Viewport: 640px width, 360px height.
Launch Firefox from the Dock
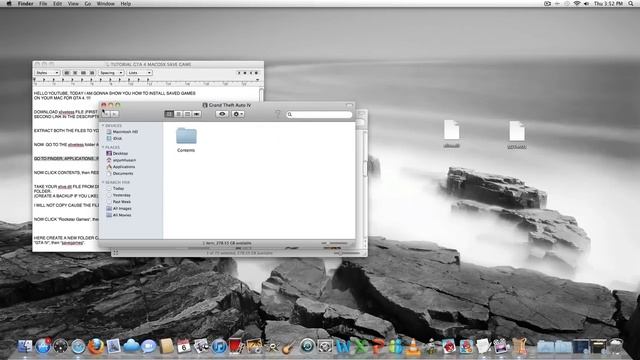(x=96, y=347)
